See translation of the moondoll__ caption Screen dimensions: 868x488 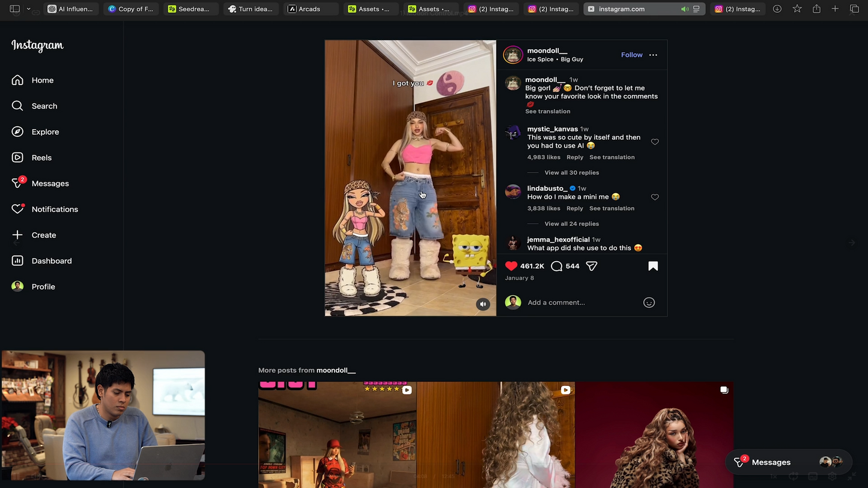coord(548,112)
